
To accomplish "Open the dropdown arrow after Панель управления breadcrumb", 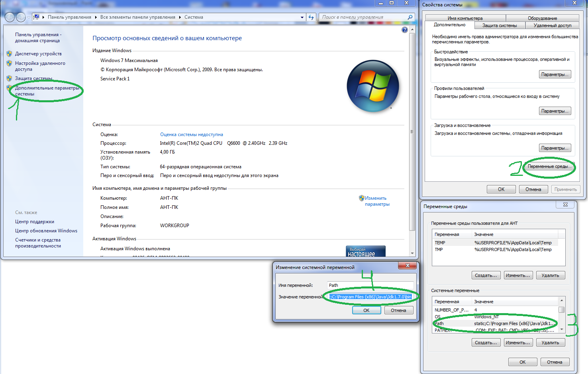I will (96, 17).
